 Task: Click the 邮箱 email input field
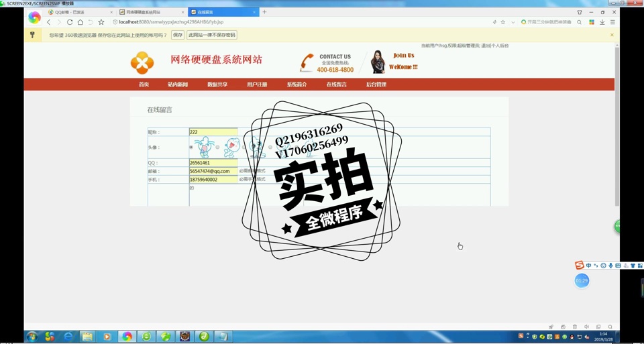tap(213, 172)
